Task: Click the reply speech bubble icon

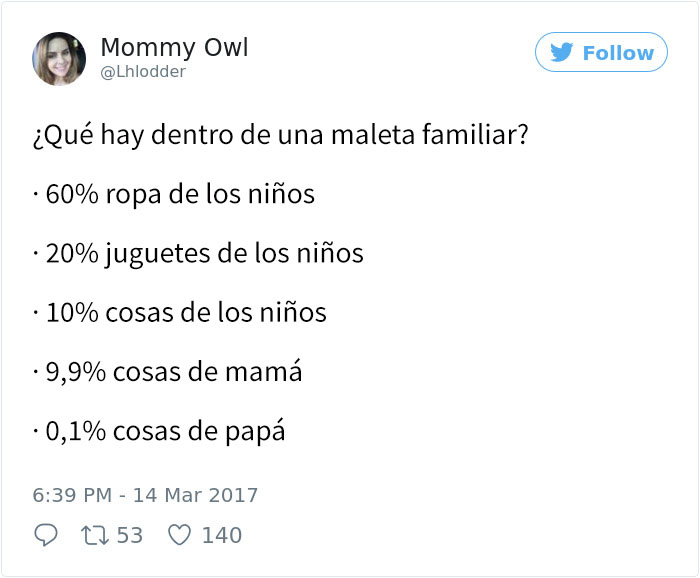Action: 46,534
